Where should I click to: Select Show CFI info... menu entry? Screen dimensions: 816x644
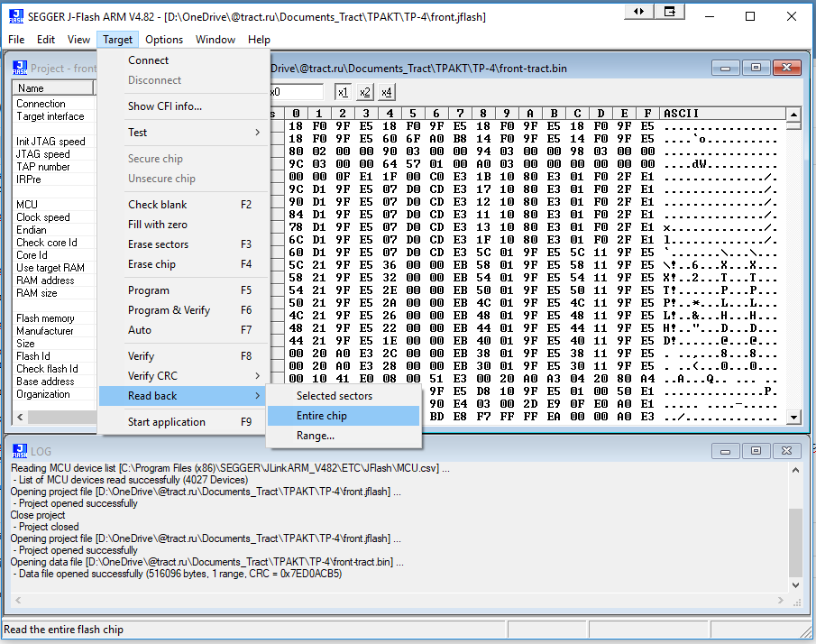[x=183, y=106]
